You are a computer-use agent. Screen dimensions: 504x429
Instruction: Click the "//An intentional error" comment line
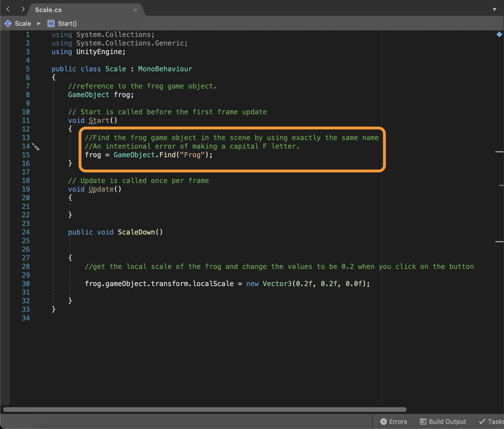[192, 146]
